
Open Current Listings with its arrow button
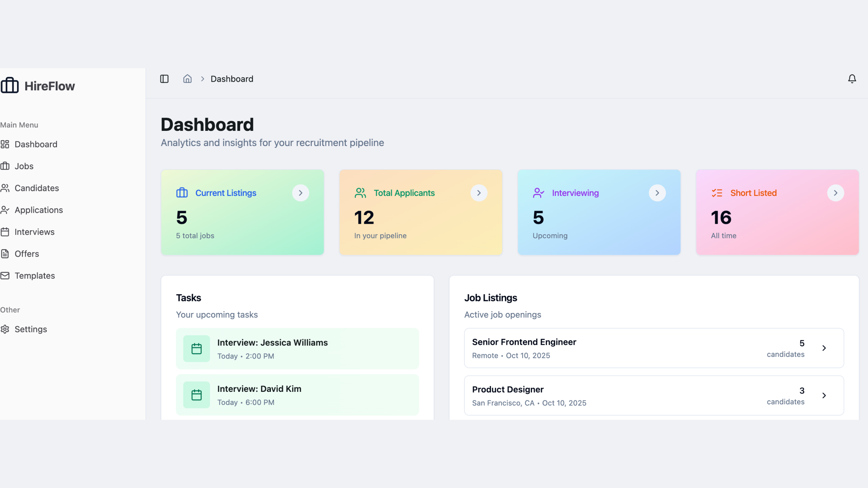[x=301, y=193]
